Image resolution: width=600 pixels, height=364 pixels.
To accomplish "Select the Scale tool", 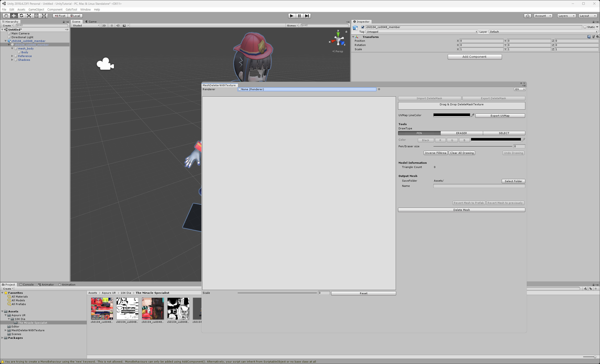I will click(29, 16).
